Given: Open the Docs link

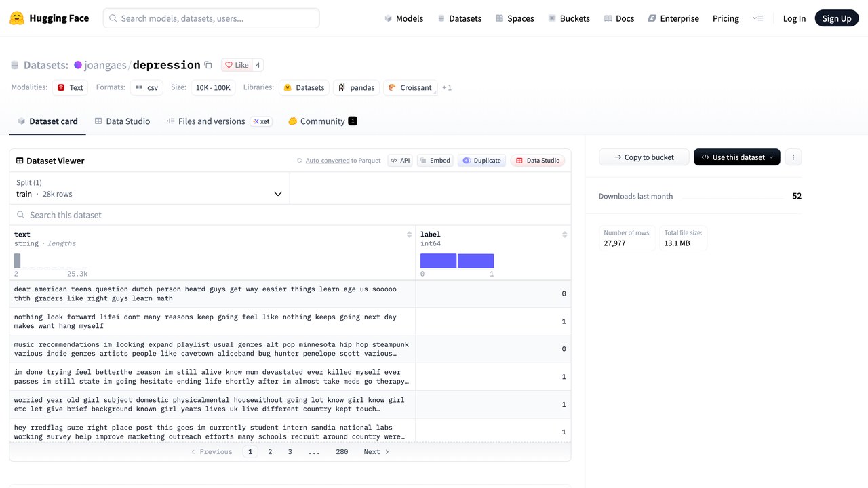Looking at the screenshot, I should (x=618, y=18).
